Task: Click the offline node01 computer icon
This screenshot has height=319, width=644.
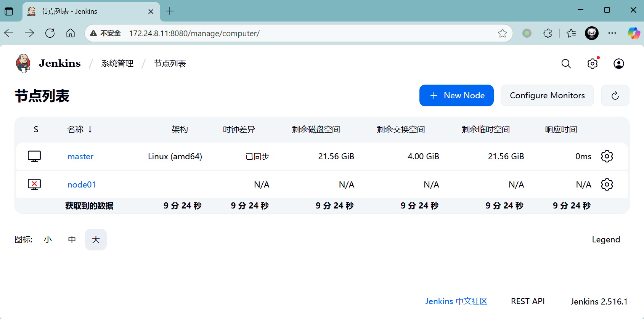Action: [34, 184]
